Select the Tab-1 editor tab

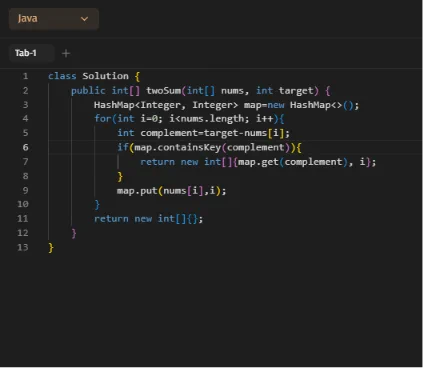pos(31,53)
